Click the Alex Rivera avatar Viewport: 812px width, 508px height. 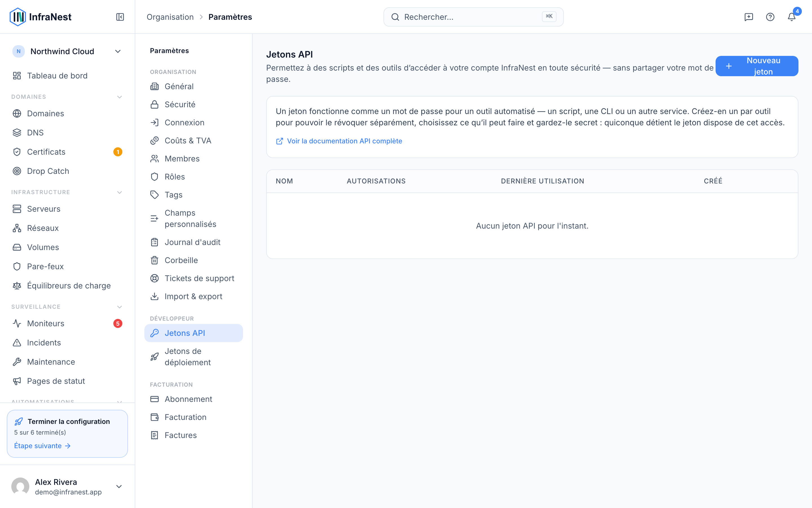tap(20, 487)
